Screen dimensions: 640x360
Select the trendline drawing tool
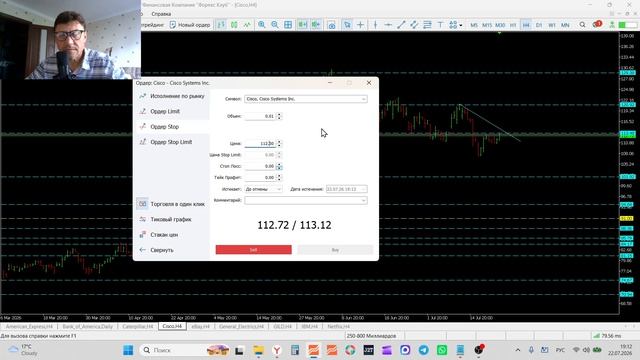[401, 25]
